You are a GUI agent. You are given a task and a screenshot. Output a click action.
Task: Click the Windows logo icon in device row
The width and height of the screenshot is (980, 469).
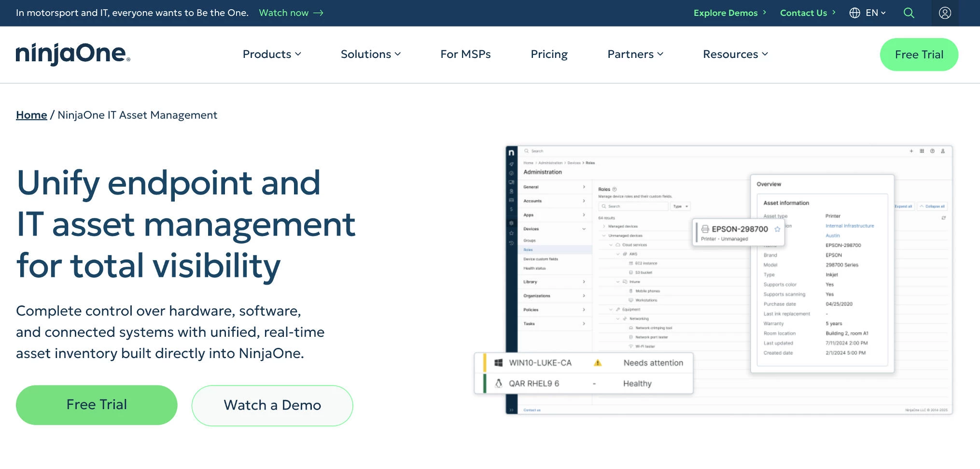coord(499,363)
